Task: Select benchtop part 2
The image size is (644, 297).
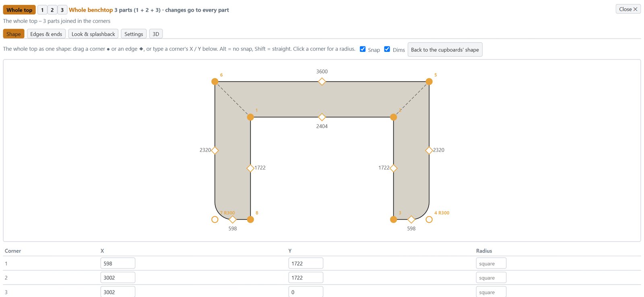Action: [52, 10]
